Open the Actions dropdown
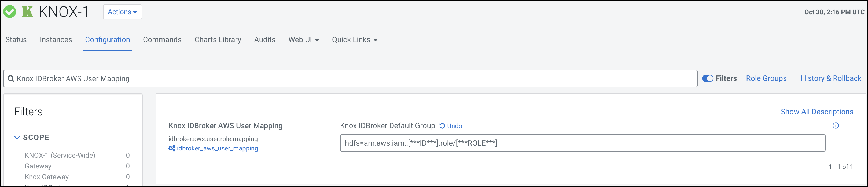 pos(122,12)
